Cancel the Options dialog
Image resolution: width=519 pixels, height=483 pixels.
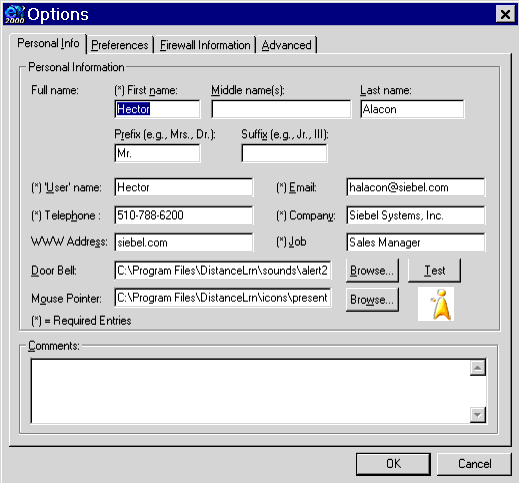point(474,464)
